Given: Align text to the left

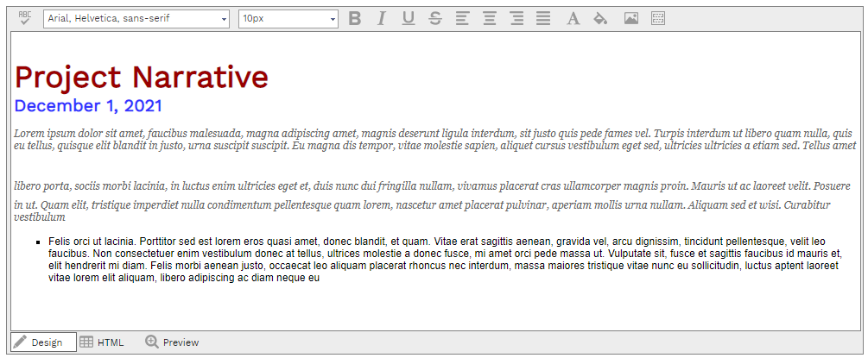Looking at the screenshot, I should point(462,18).
